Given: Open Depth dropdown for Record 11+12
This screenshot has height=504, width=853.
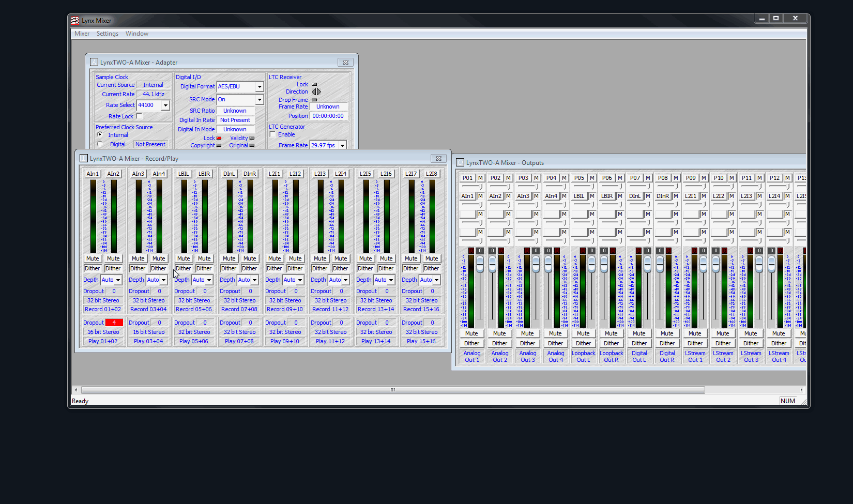Looking at the screenshot, I should coord(345,280).
